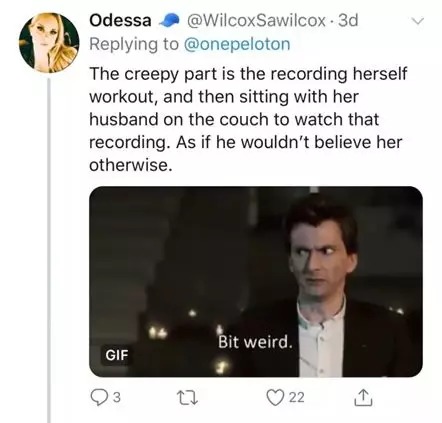Play the GIF of the man glancing sideways

(x=256, y=282)
